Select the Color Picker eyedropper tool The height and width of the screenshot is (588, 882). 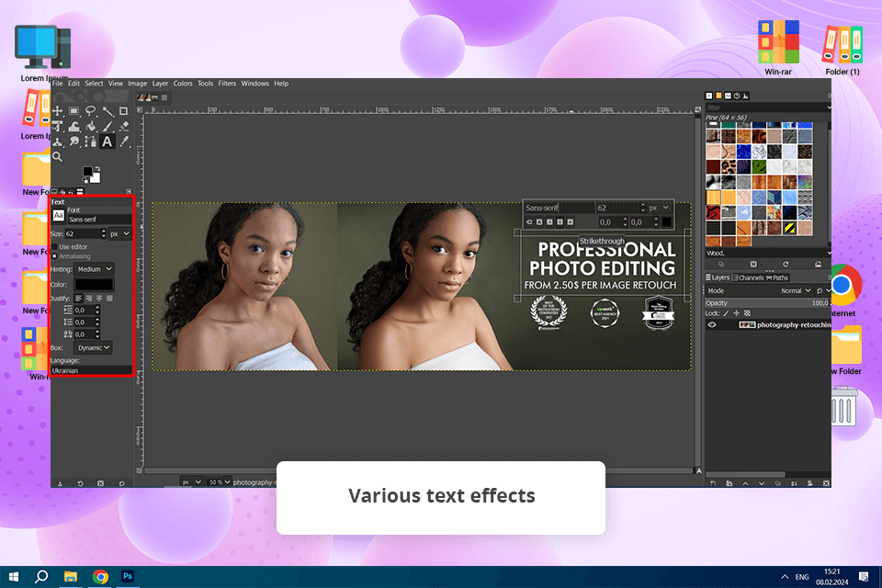point(124,141)
